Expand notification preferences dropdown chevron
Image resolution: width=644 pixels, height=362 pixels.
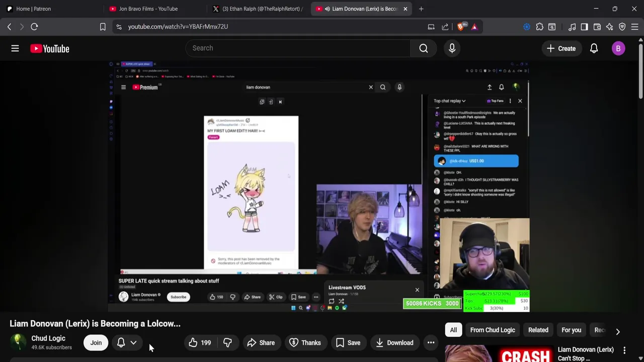coord(134,343)
